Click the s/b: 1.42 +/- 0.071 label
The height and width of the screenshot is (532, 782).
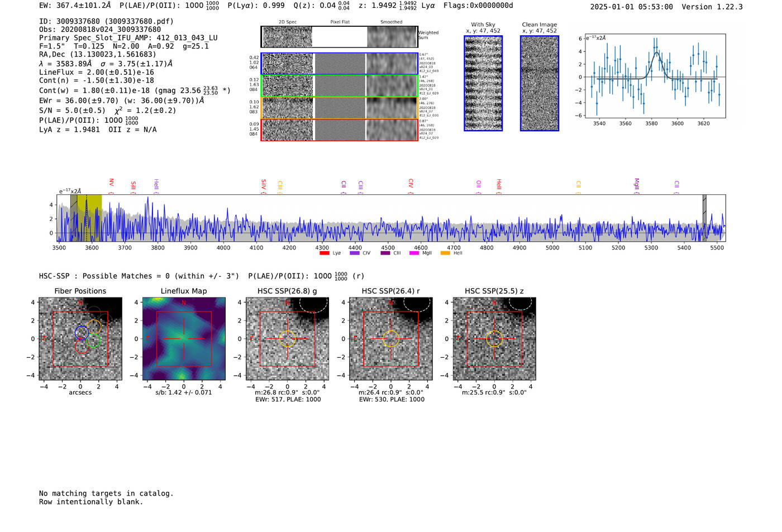tap(184, 392)
